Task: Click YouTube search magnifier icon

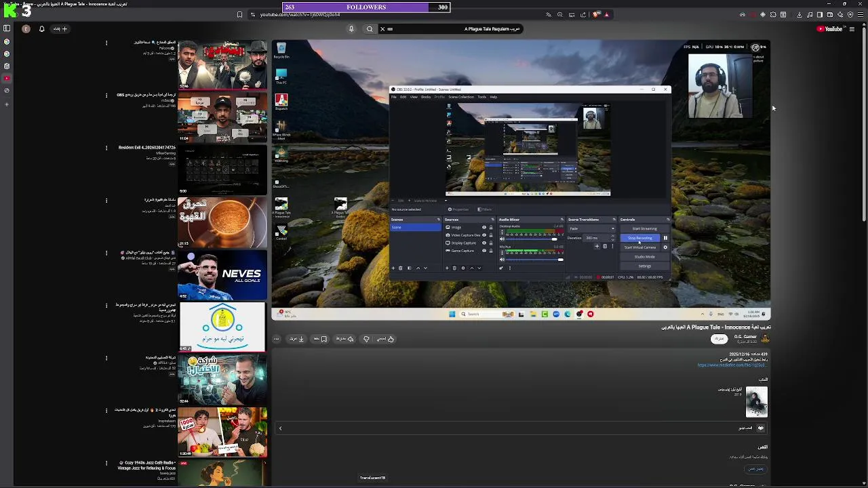Action: click(x=370, y=28)
